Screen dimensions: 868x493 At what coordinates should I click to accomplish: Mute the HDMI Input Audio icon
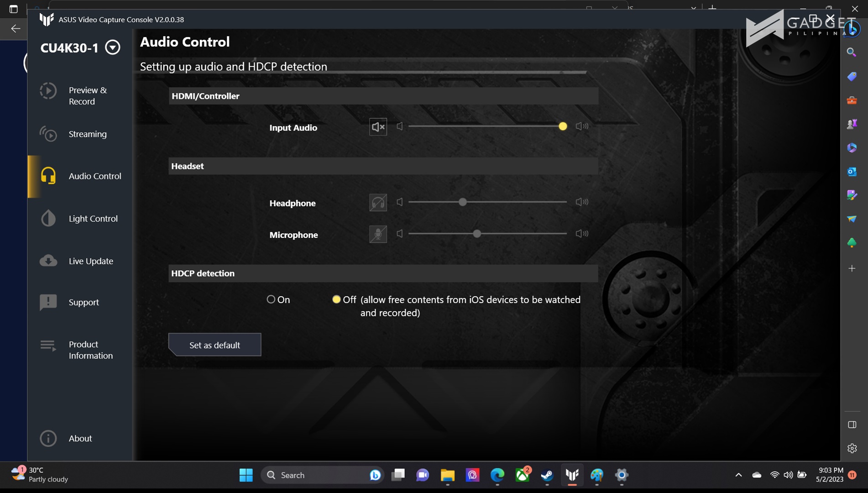[378, 127]
